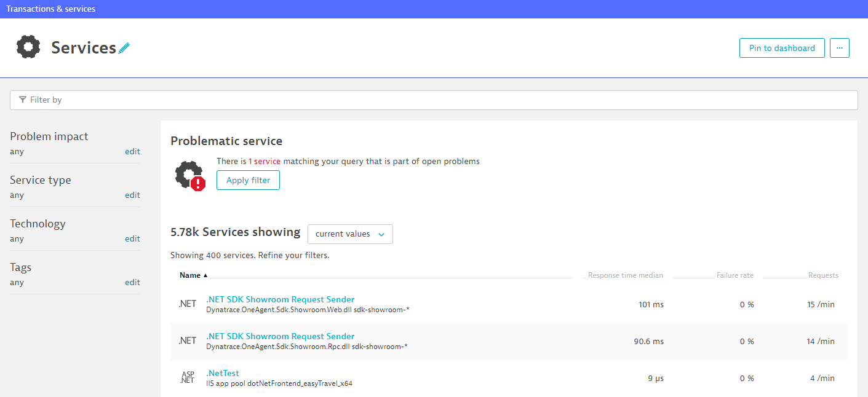Click the Services gear icon in header
868x397 pixels.
pos(28,47)
